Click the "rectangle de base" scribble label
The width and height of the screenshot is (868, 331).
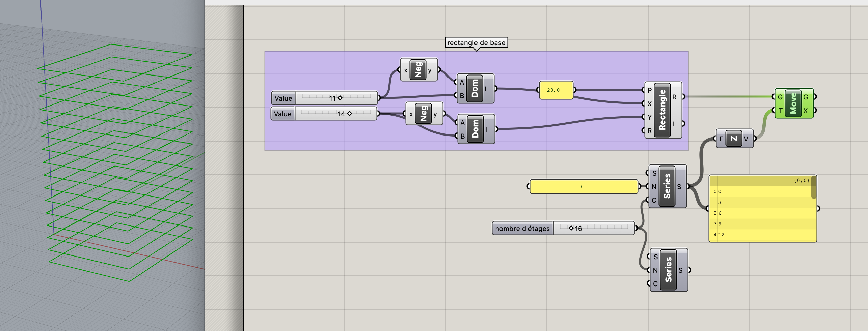(476, 43)
